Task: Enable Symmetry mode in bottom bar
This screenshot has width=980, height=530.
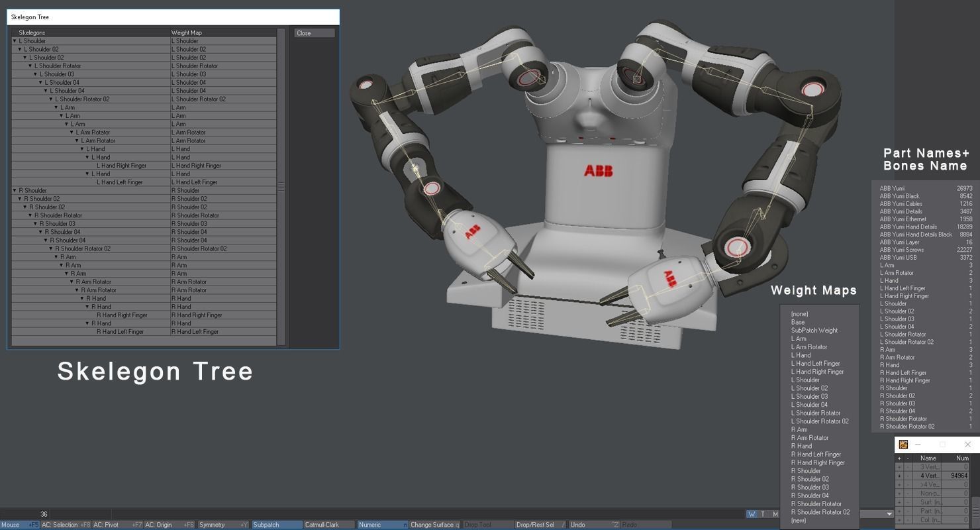Action: coord(224,525)
